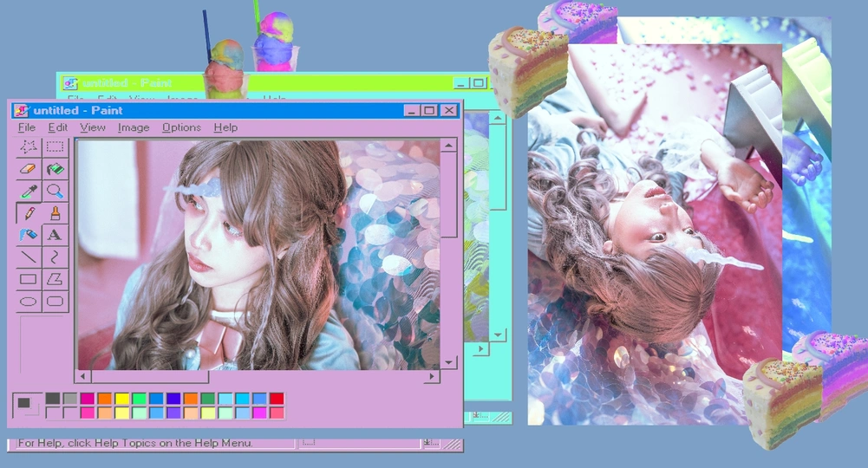Click the canvas vertical scrollbar down arrow
The height and width of the screenshot is (468, 868).
coord(448,362)
